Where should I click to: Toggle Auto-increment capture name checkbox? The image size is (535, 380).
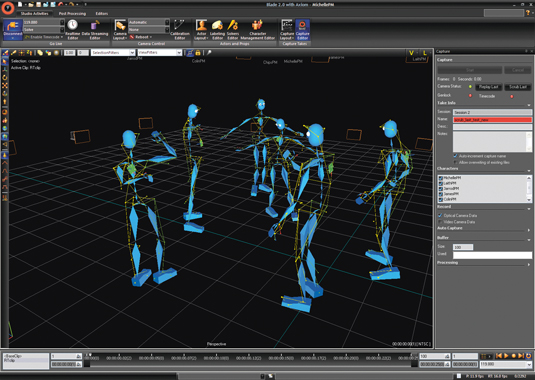click(455, 156)
